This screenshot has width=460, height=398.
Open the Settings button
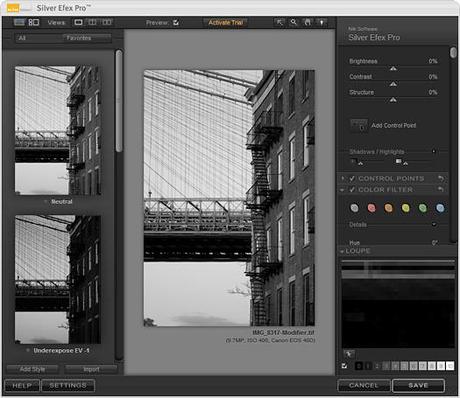tap(68, 386)
